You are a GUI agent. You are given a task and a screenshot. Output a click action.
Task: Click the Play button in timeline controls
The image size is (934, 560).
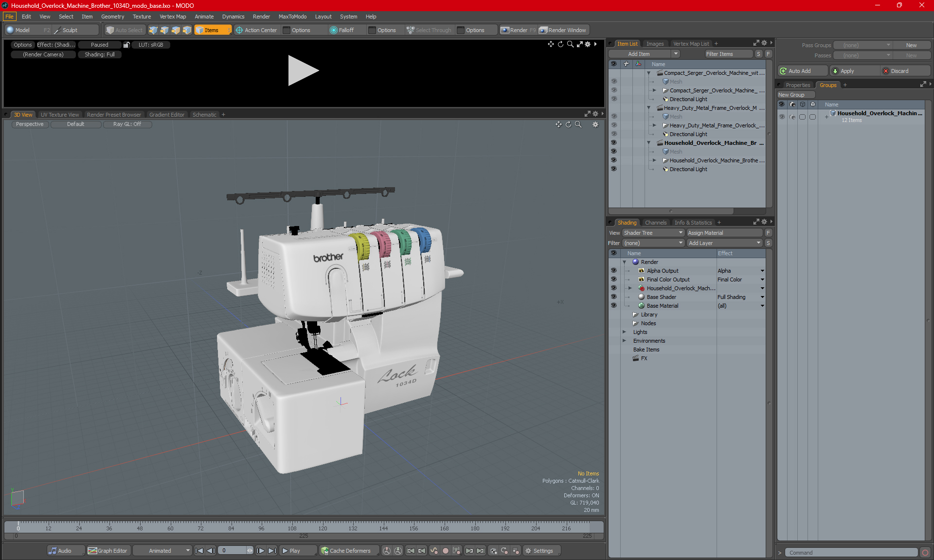[291, 551]
